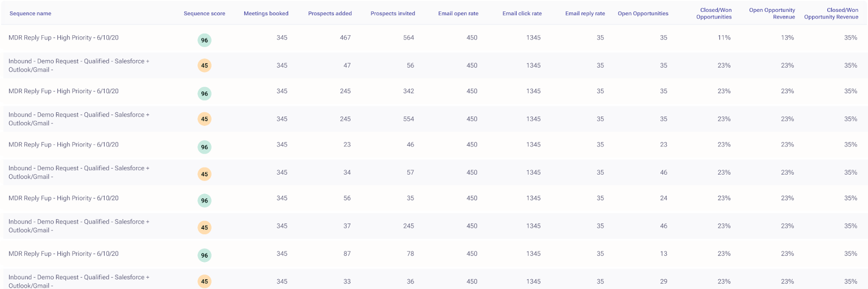Sort by Sequence score column header
This screenshot has width=868, height=289.
205,14
